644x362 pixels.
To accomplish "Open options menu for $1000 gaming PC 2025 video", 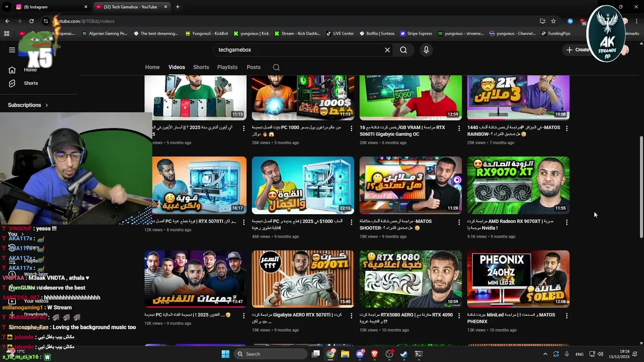I will tap(351, 222).
